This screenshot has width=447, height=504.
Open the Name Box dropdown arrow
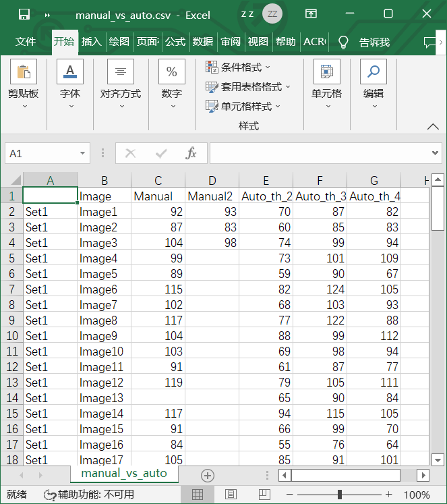click(x=82, y=153)
